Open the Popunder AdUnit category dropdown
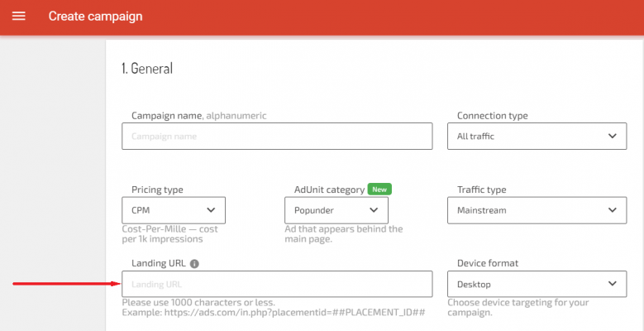This screenshot has width=644, height=331. (336, 210)
